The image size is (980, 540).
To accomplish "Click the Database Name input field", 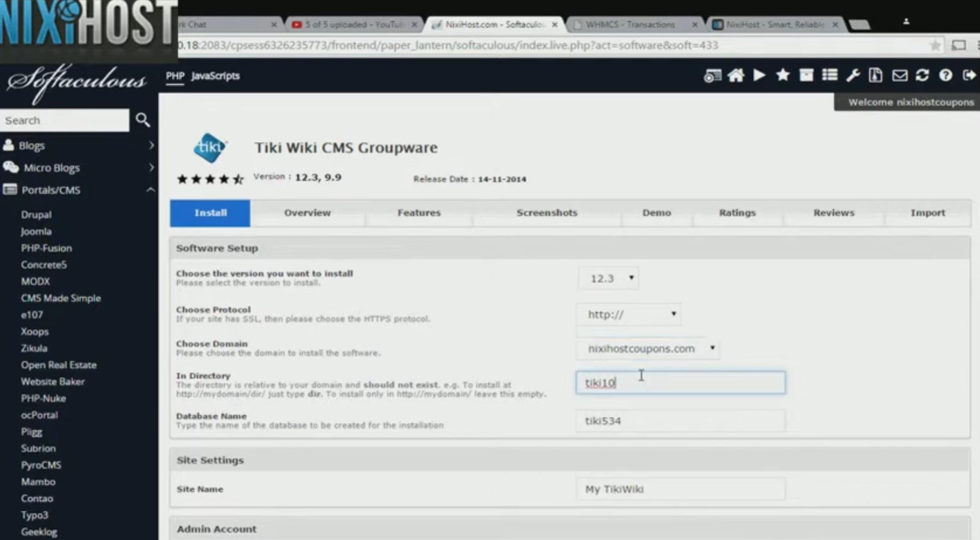I will (x=680, y=421).
